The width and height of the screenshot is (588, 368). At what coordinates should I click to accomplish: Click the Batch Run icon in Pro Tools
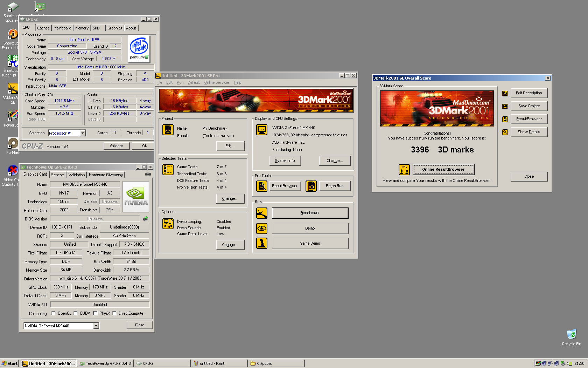[x=311, y=186]
